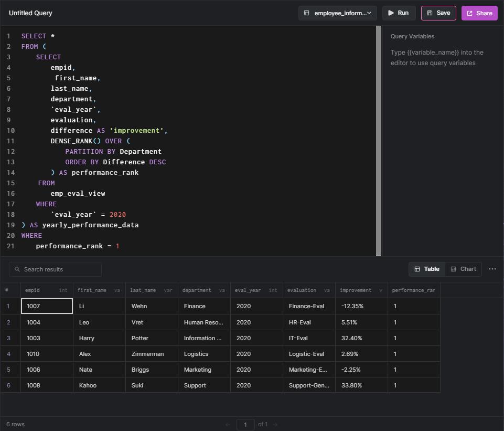Share the query
Screen dimensions: 504x431
(x=479, y=13)
